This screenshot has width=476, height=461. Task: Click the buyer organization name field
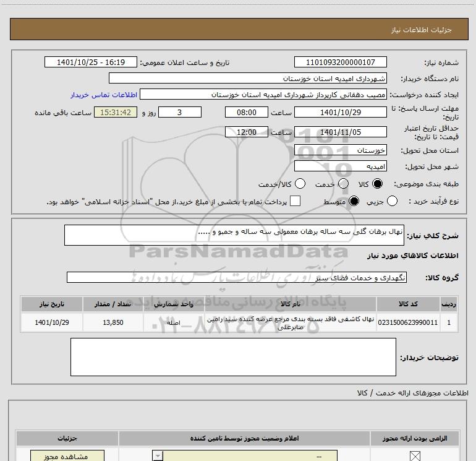coord(248,78)
